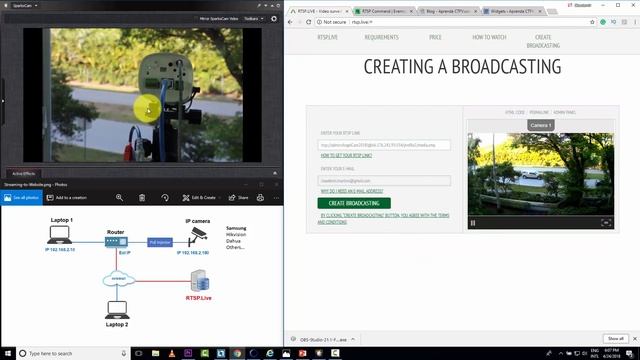Open SparkoCam settings gear icon
640x360 pixels.
click(274, 19)
